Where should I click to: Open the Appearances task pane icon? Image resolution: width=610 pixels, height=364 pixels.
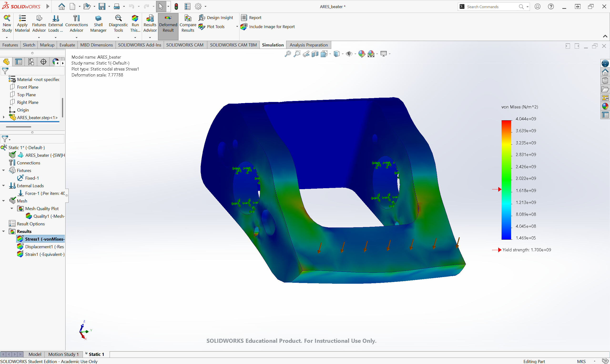click(x=605, y=106)
